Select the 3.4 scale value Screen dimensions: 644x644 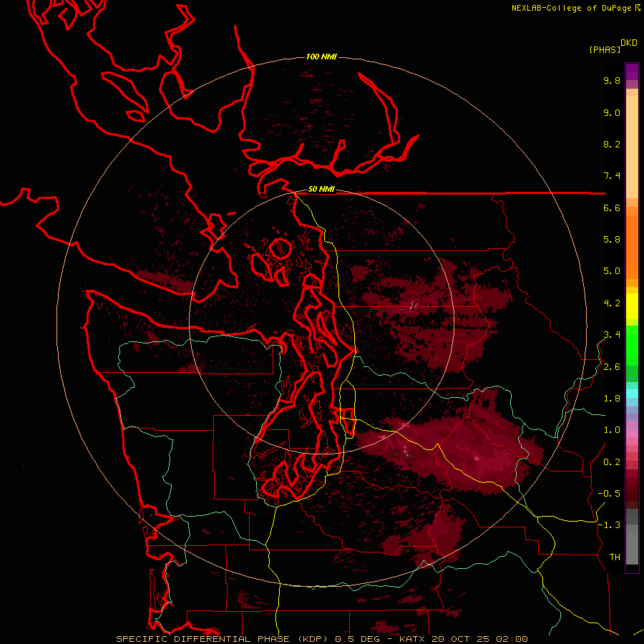point(612,335)
